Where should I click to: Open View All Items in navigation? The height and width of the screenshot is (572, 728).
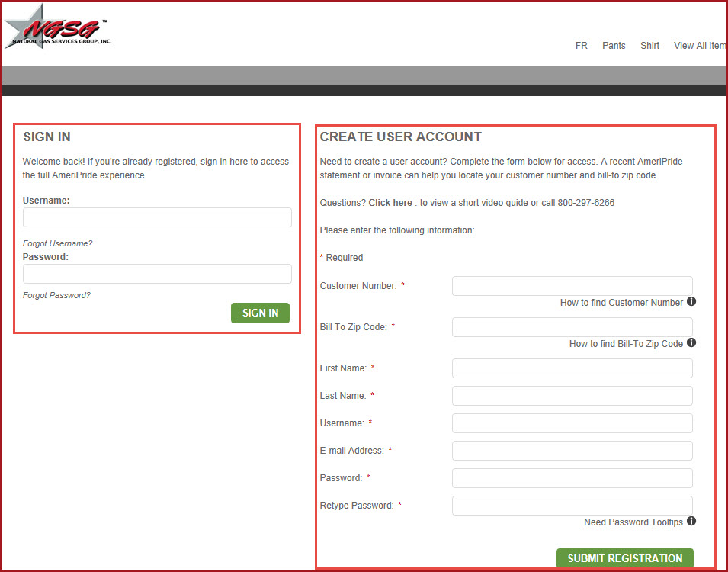699,46
